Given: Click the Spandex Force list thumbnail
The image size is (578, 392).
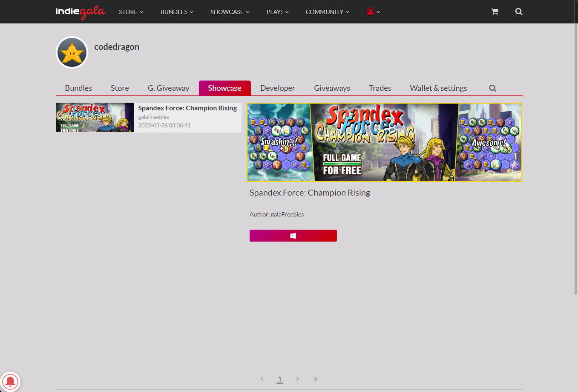Looking at the screenshot, I should tap(95, 117).
